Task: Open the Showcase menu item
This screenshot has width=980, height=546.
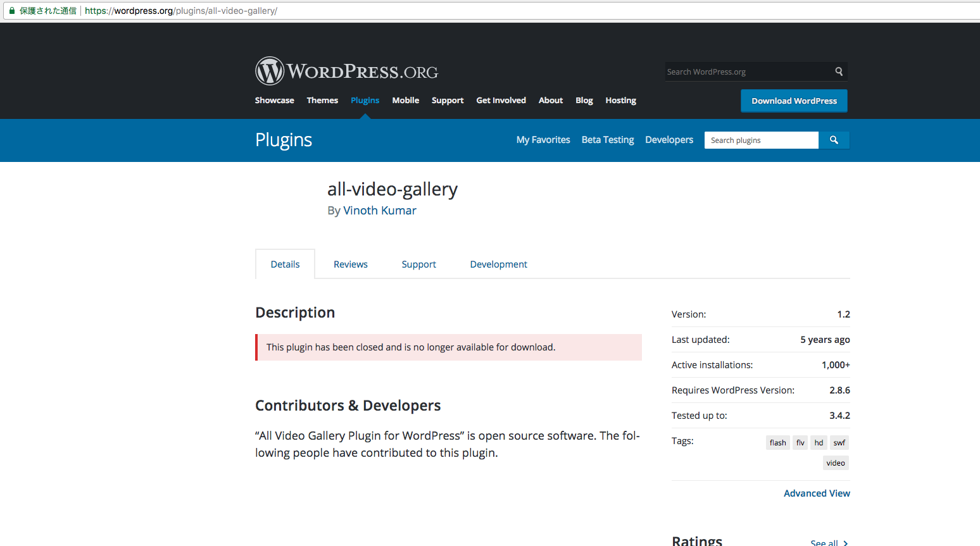Action: pyautogui.click(x=274, y=100)
